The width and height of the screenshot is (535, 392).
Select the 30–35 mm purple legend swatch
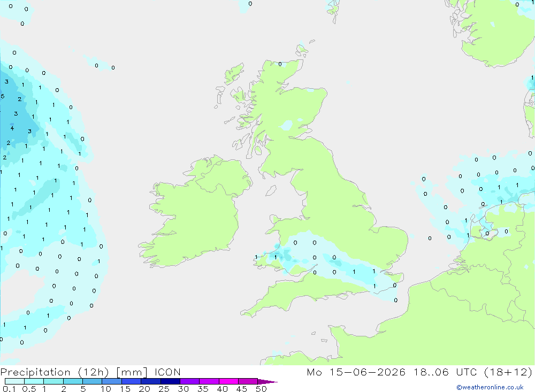click(x=190, y=381)
